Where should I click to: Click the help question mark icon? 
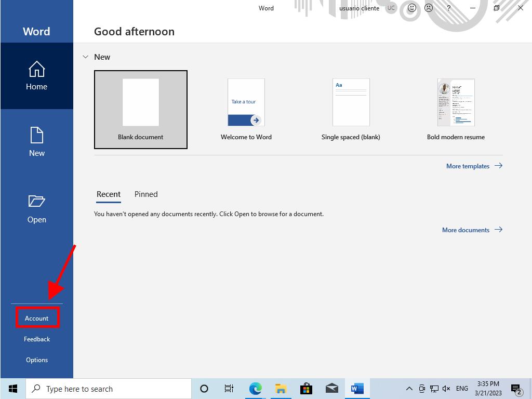(448, 8)
